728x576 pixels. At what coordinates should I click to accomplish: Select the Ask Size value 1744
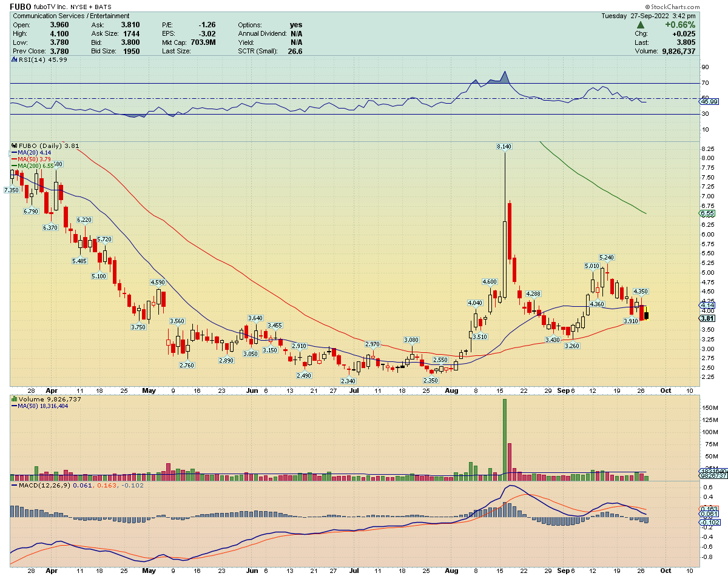click(x=130, y=34)
